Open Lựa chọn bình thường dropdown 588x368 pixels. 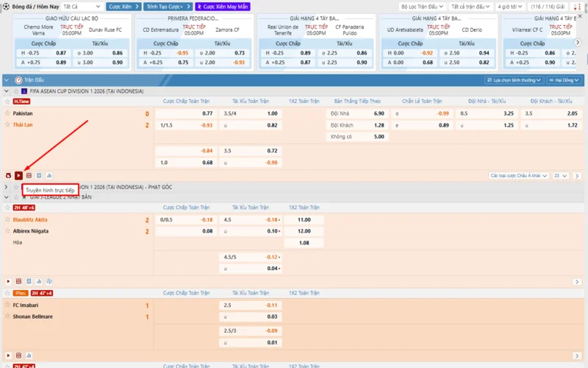coord(514,80)
